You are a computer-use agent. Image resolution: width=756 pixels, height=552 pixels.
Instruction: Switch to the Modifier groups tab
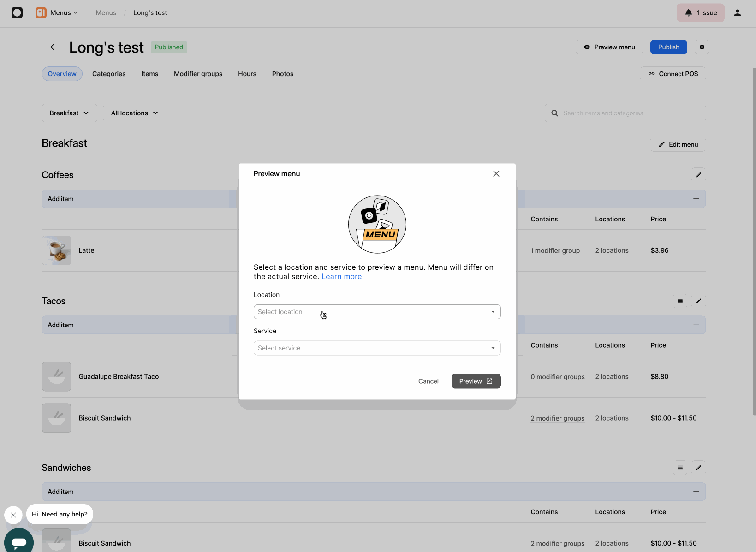[x=198, y=74]
